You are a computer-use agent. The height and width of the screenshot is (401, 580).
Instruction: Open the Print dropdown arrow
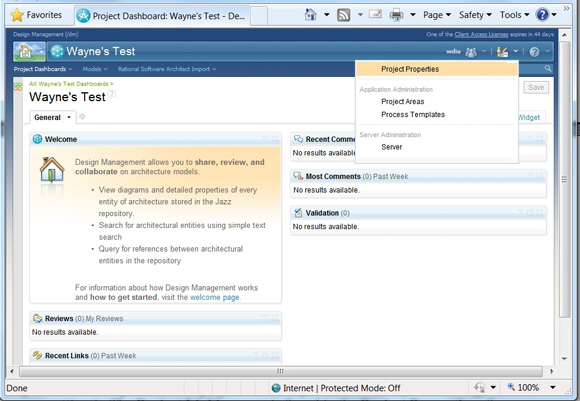click(x=413, y=15)
